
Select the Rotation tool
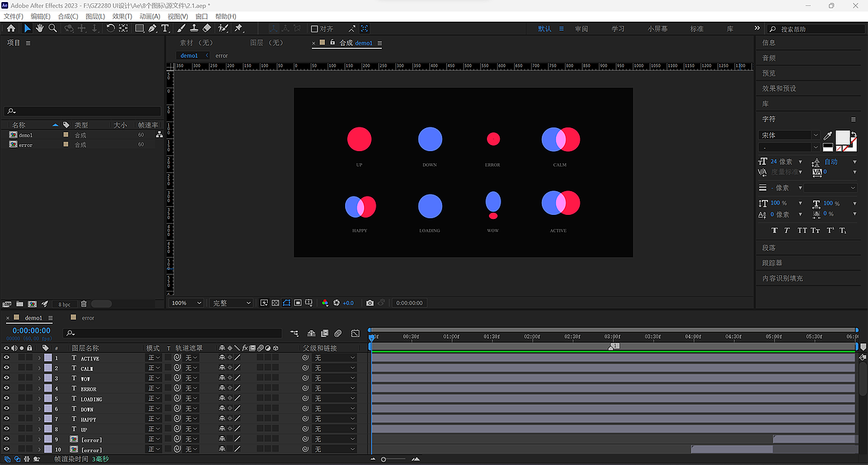pos(111,28)
